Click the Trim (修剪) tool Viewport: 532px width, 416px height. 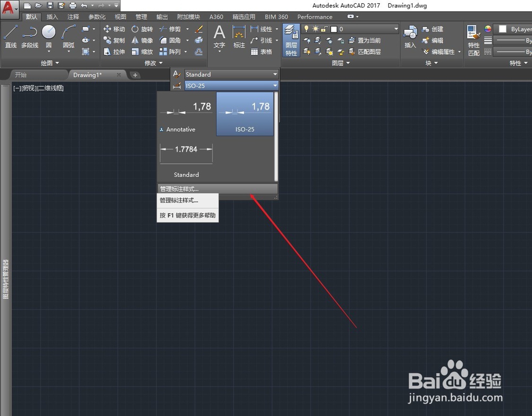(x=170, y=29)
